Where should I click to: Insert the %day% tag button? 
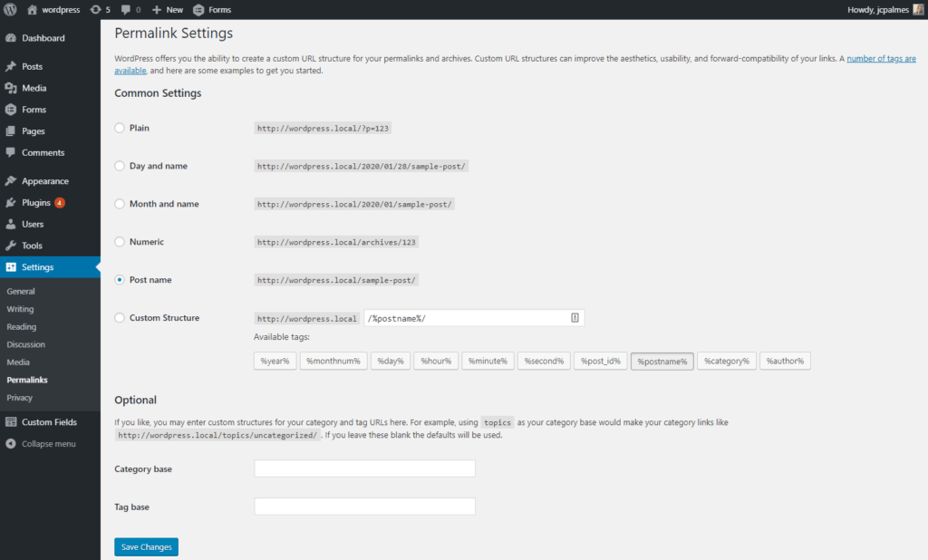(x=391, y=361)
